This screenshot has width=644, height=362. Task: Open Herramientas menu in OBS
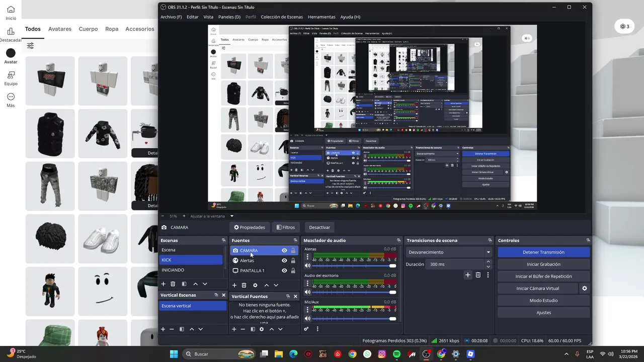(321, 17)
